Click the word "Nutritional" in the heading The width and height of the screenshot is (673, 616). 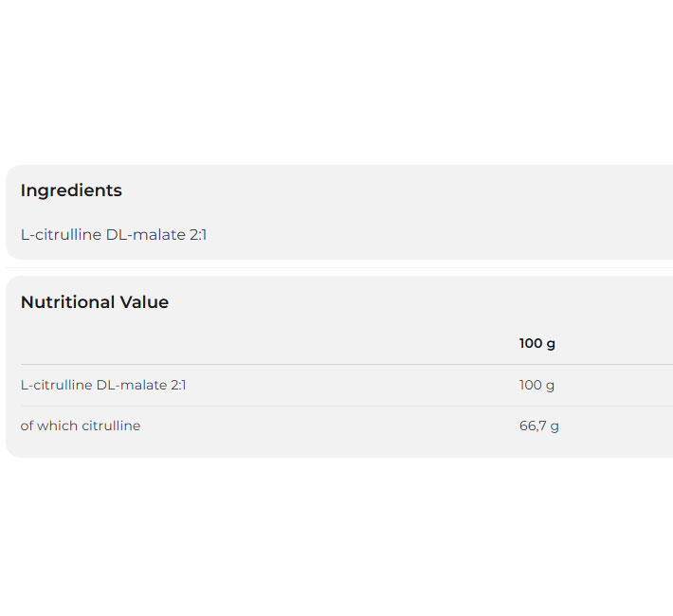[x=67, y=302]
